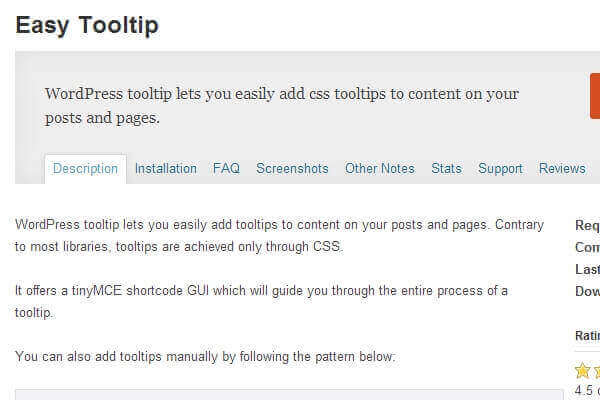
Task: Open the Stats tab
Action: [446, 169]
